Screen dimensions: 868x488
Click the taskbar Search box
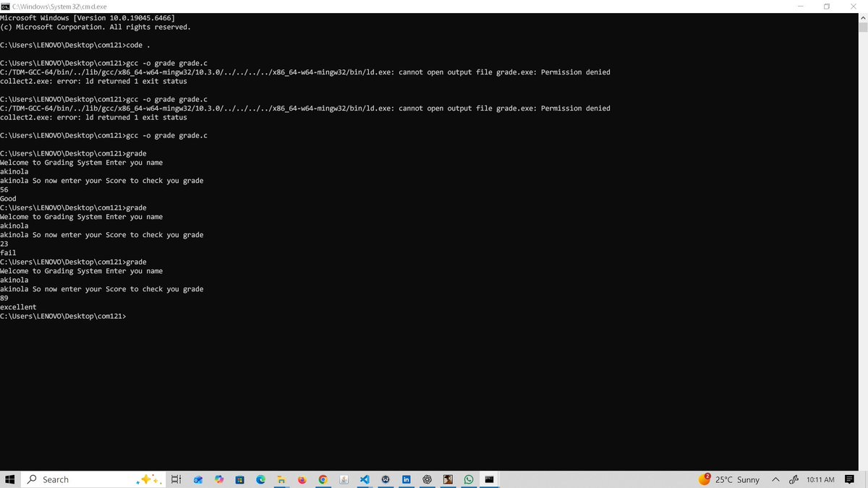(93, 479)
